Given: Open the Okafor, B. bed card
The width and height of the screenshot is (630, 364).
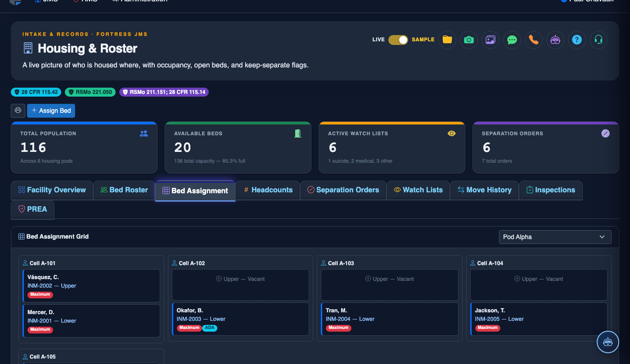Looking at the screenshot, I should pyautogui.click(x=241, y=319).
